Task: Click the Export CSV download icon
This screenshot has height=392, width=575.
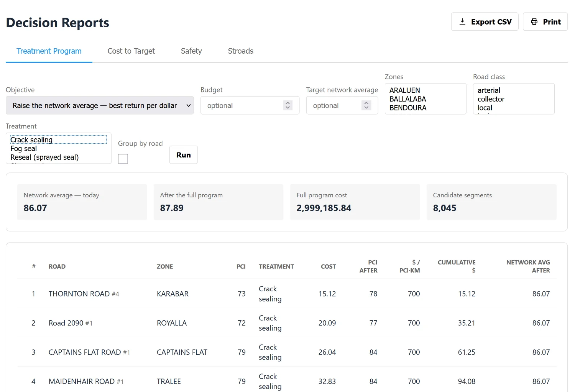Action: (x=462, y=22)
